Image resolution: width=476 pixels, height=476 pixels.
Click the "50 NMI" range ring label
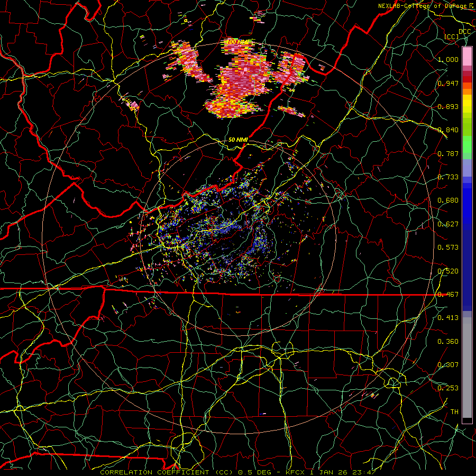click(239, 140)
